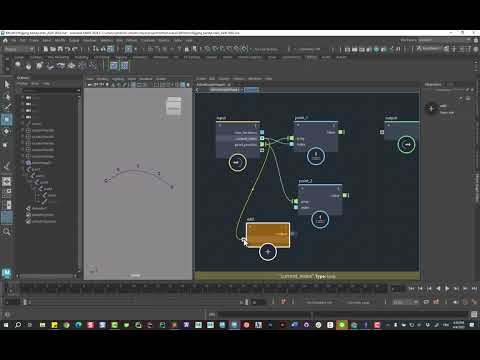The height and width of the screenshot is (360, 480).
Task: Select the orange add node
Action: [x=268, y=235]
